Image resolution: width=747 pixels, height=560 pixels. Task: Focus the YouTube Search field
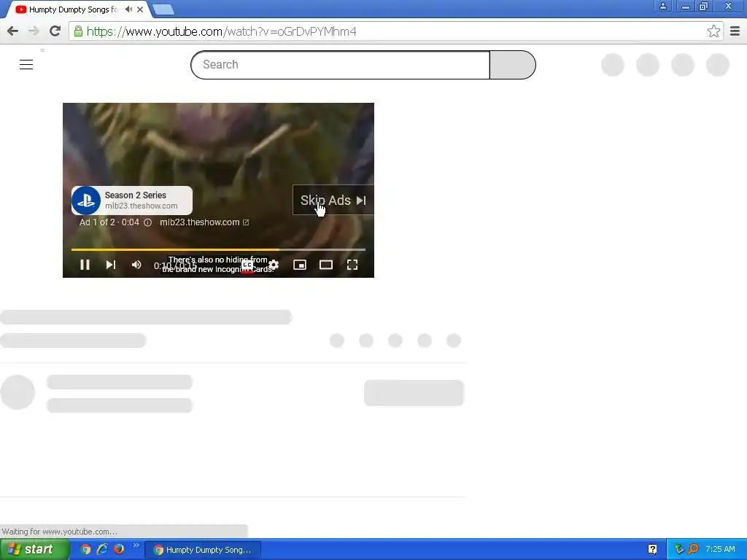[x=340, y=65]
